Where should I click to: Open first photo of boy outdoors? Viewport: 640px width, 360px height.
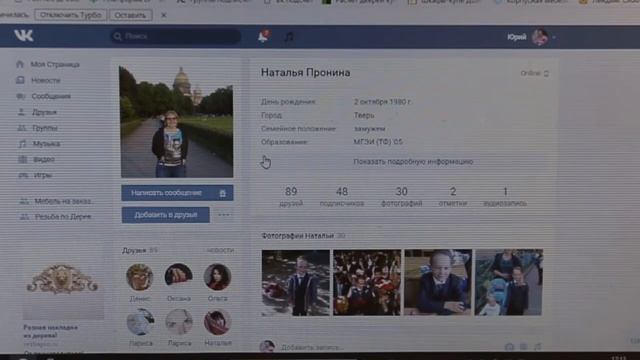coord(296,283)
